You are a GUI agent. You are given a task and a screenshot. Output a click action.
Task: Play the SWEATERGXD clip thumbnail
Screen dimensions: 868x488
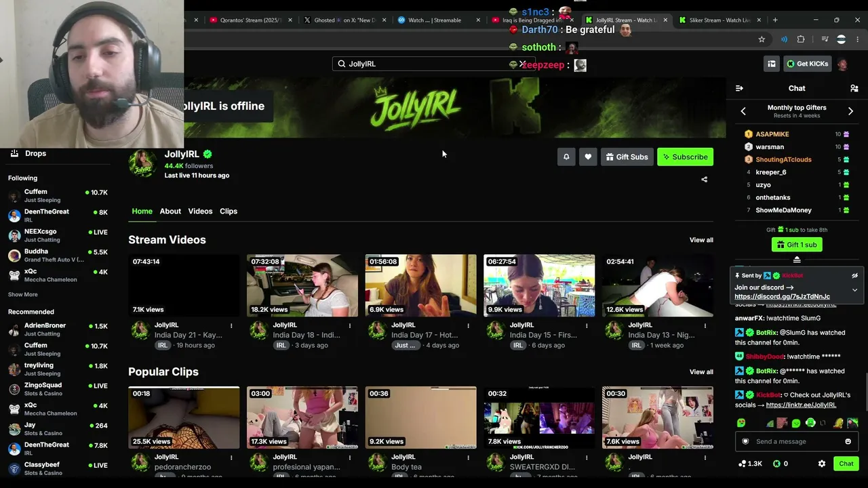(x=539, y=418)
